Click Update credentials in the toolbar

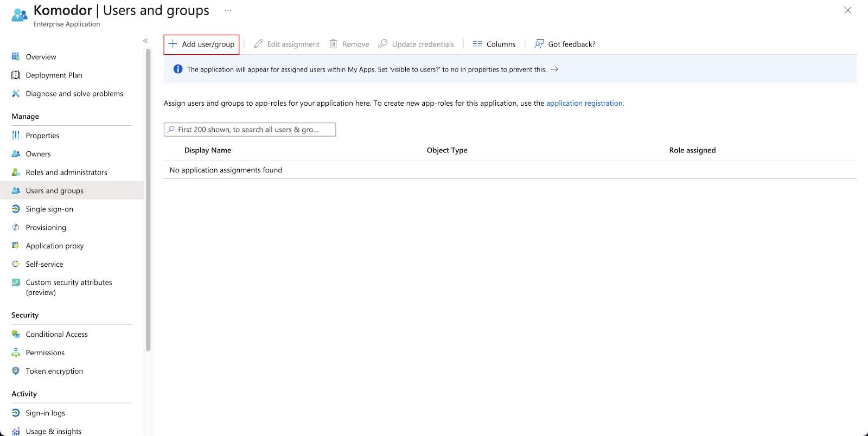(416, 44)
